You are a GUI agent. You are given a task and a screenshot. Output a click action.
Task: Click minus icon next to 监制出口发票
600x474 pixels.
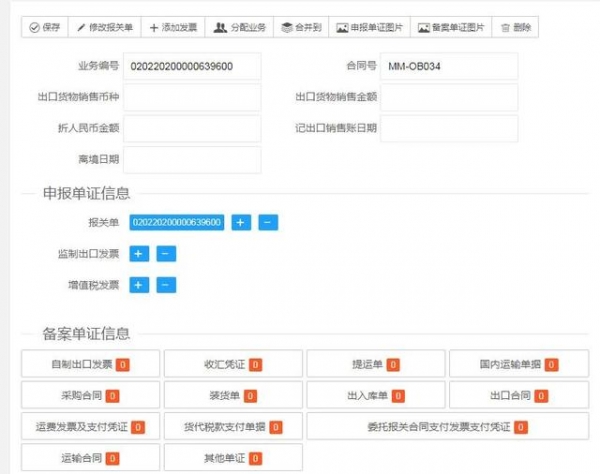pos(166,254)
